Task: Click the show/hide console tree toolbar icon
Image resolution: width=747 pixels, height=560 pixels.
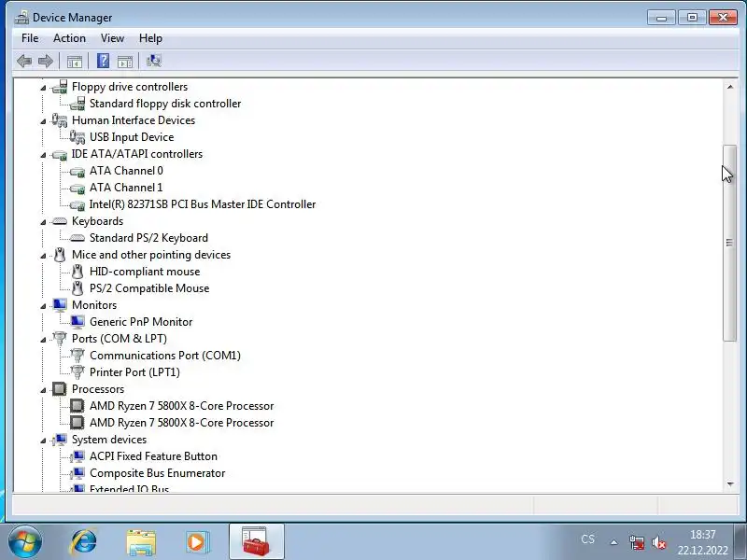Action: pyautogui.click(x=75, y=62)
